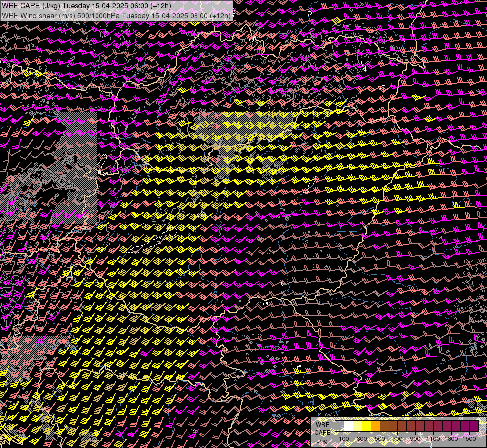The height and width of the screenshot is (448, 487).
Task: Select the white legend color swatch
Action: coord(349,426)
